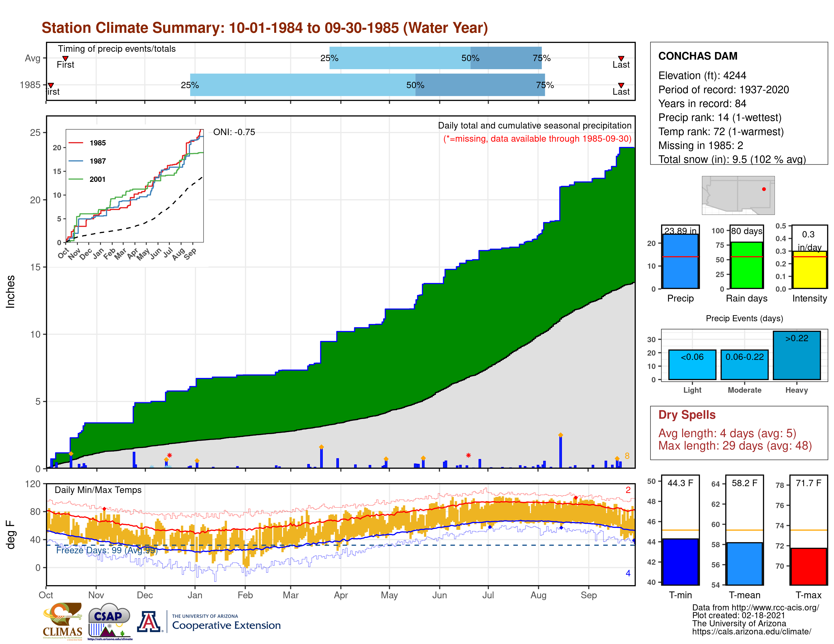
Task: Click the orange 8 heavy-event count
Action: (627, 456)
